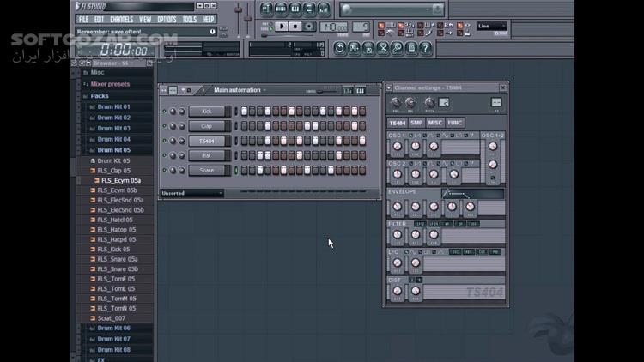Click the typing keyboard to piano icon

point(388,26)
